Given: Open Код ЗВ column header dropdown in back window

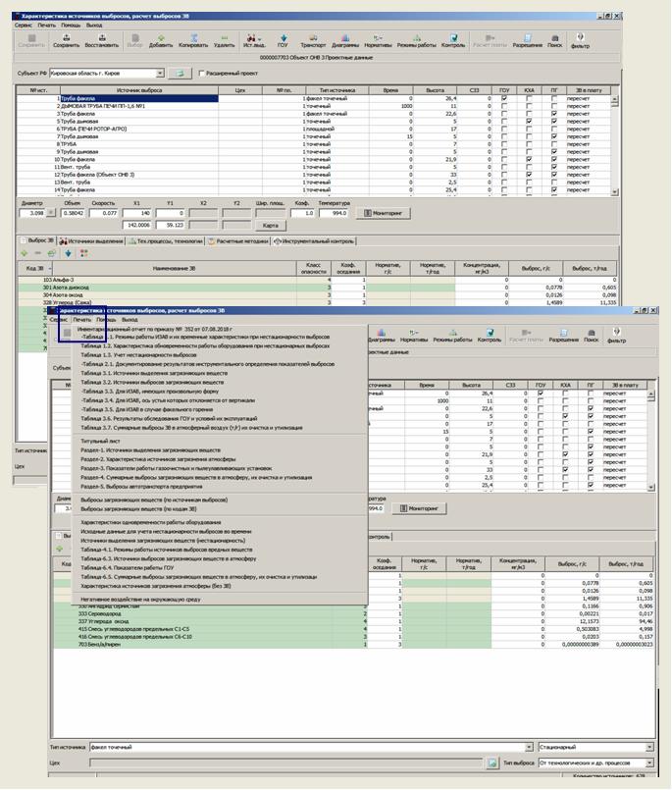Looking at the screenshot, I should (x=49, y=269).
